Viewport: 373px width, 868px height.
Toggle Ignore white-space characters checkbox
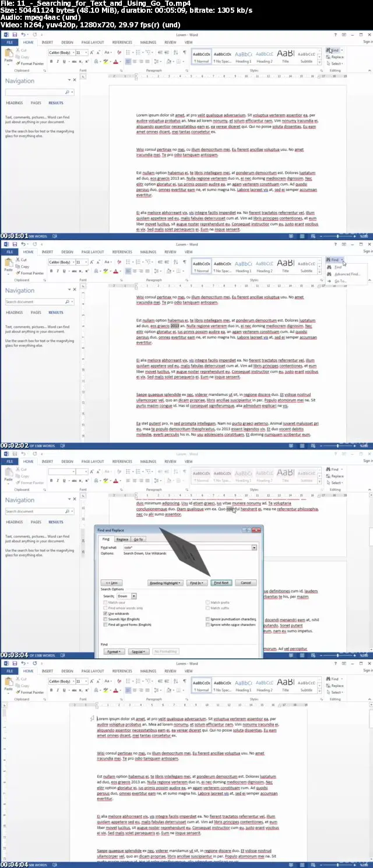(x=208, y=624)
